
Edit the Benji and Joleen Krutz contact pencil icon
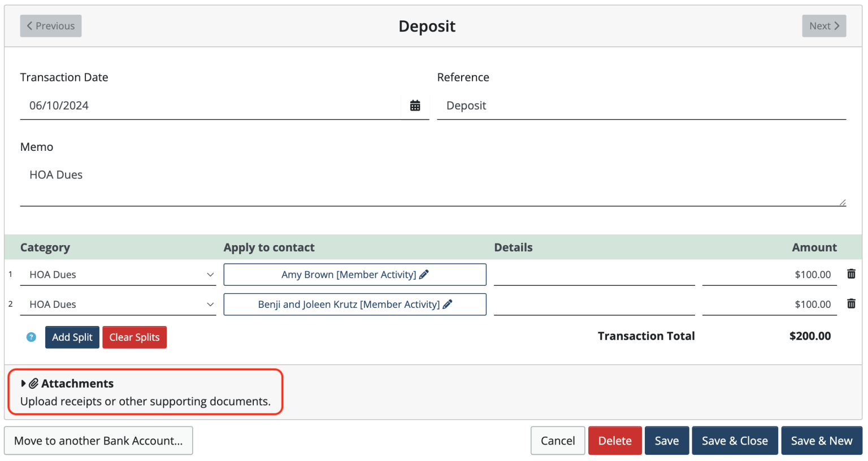447,304
